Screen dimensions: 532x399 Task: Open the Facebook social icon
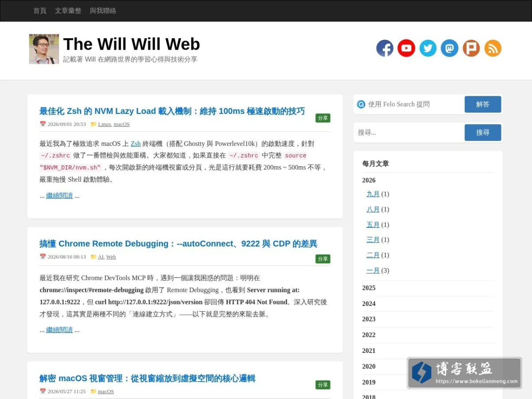(x=385, y=48)
